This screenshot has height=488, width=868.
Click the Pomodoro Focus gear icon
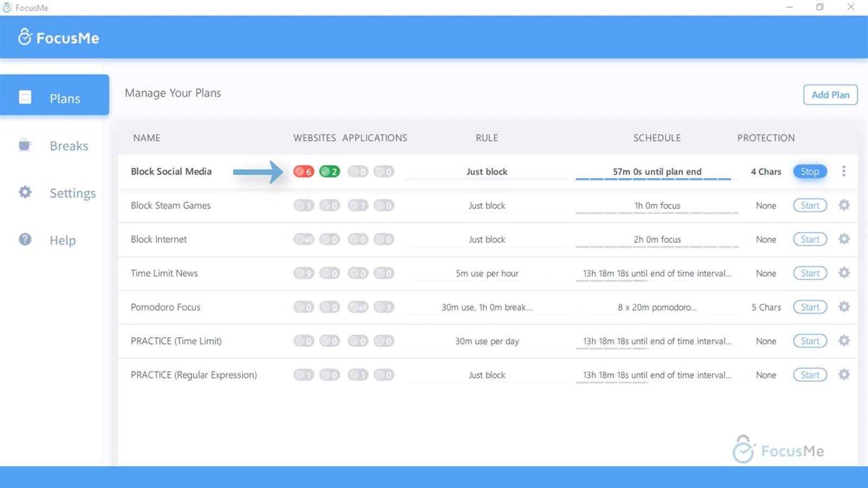844,307
